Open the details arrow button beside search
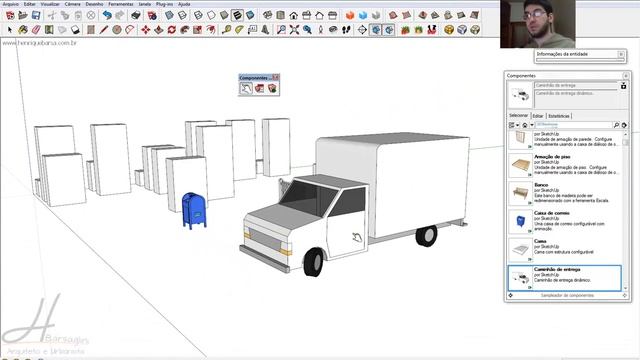This screenshot has width=640, height=360. pos(624,125)
